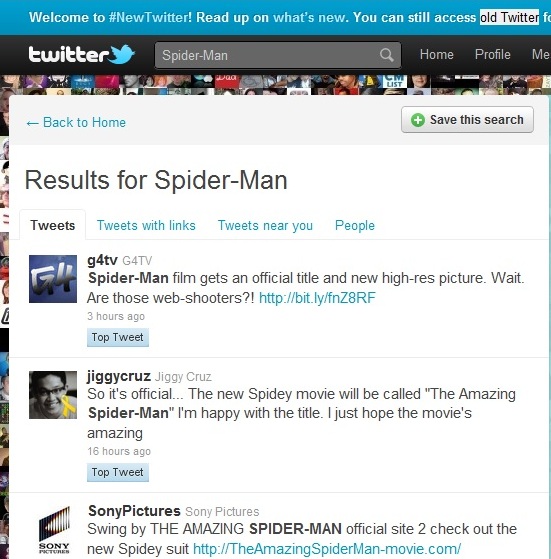
Task: Switch to Tweets with links tab
Action: (146, 225)
